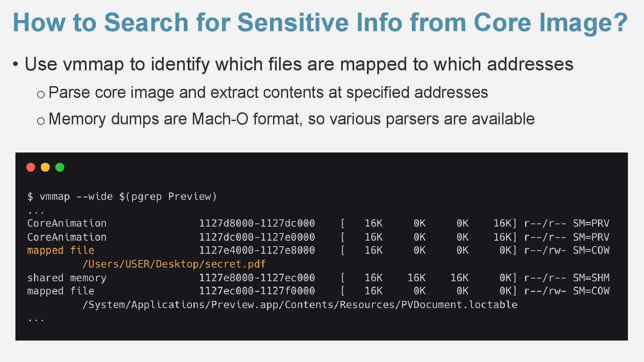
Task: Select address range 1127ec000-1127f0000
Action: point(257,291)
